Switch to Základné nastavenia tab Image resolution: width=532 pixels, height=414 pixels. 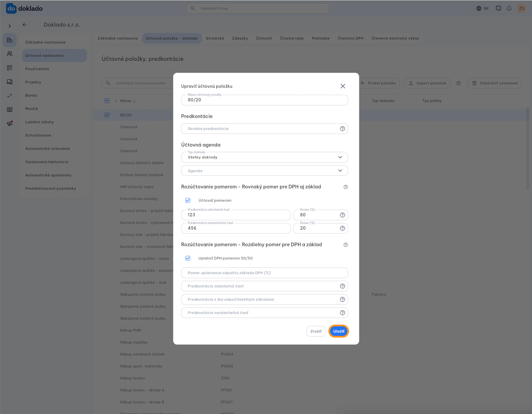pyautogui.click(x=118, y=38)
